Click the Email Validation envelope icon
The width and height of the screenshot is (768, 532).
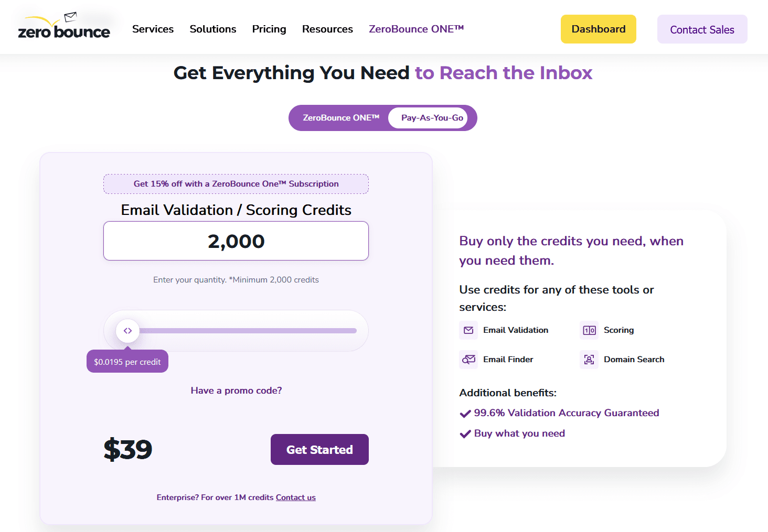tap(468, 330)
